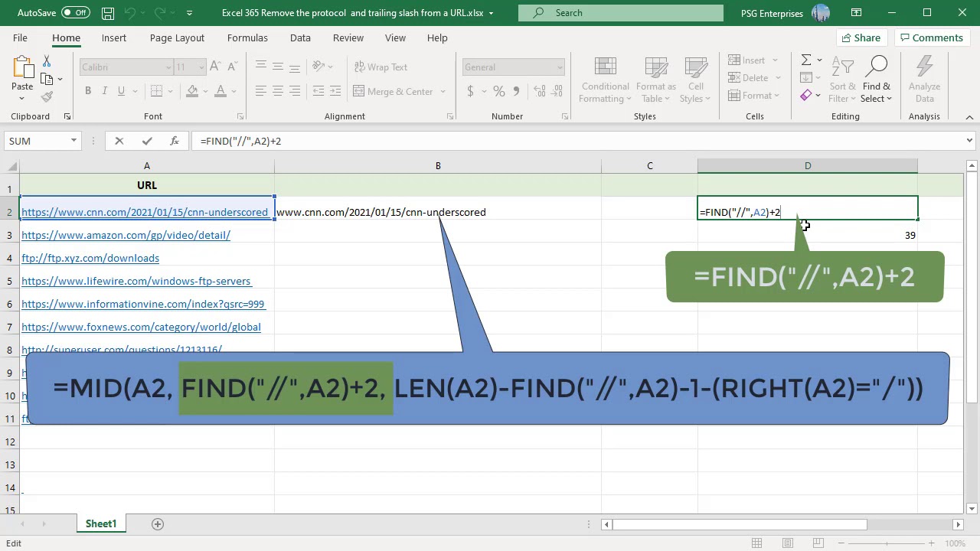Toggle Underline formatting

pyautogui.click(x=121, y=91)
